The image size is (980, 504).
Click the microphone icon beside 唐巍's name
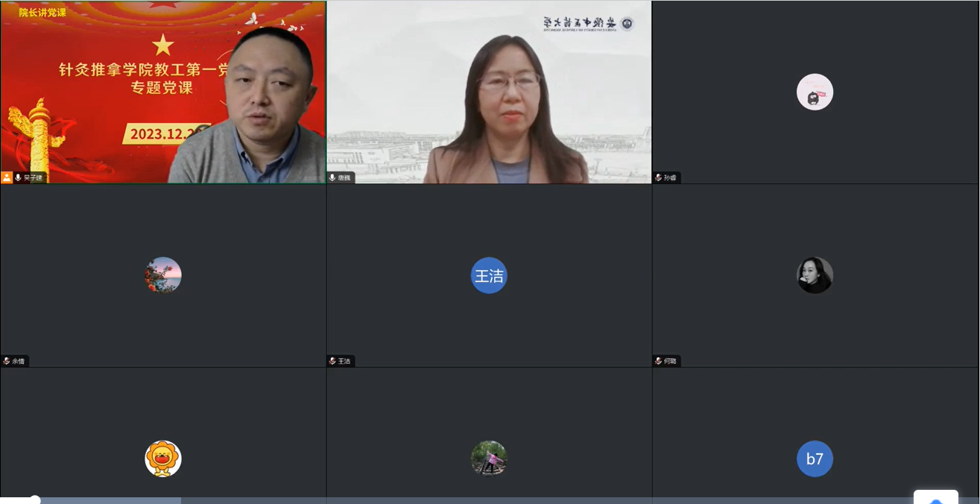[x=332, y=177]
